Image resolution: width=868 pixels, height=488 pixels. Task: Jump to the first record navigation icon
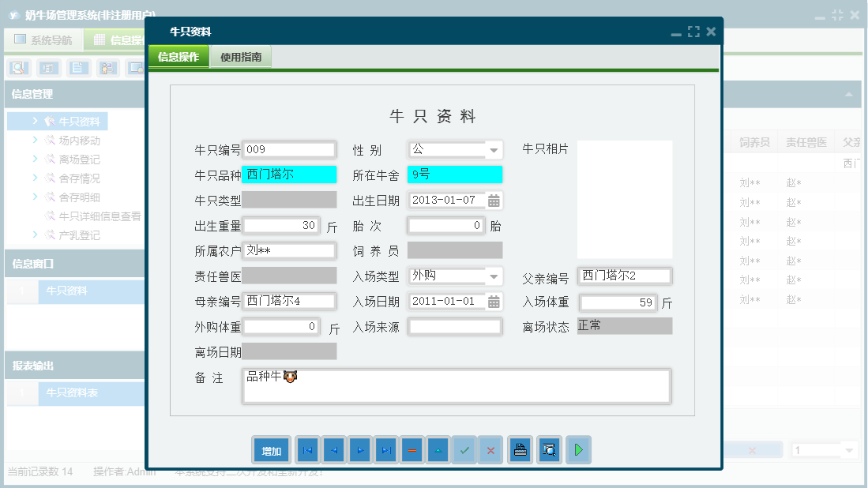(307, 450)
